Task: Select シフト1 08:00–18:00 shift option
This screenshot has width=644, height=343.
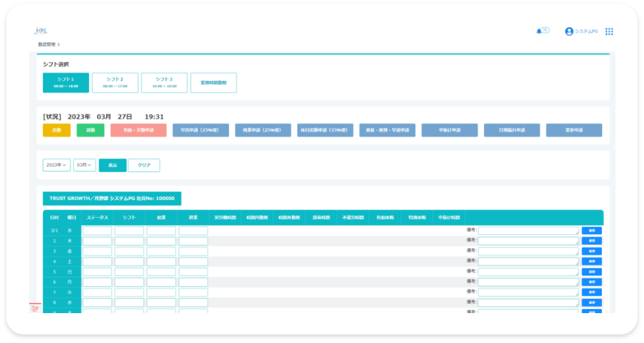Action: (66, 83)
